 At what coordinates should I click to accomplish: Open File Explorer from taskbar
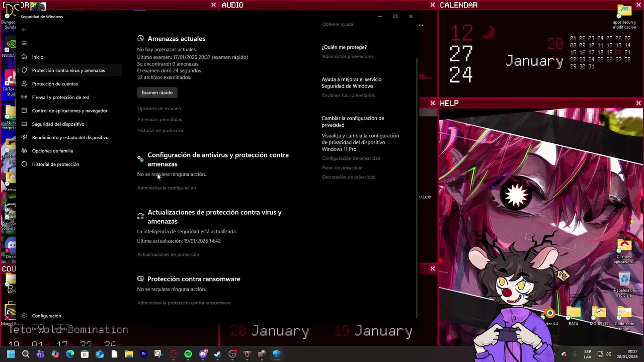[x=129, y=354]
